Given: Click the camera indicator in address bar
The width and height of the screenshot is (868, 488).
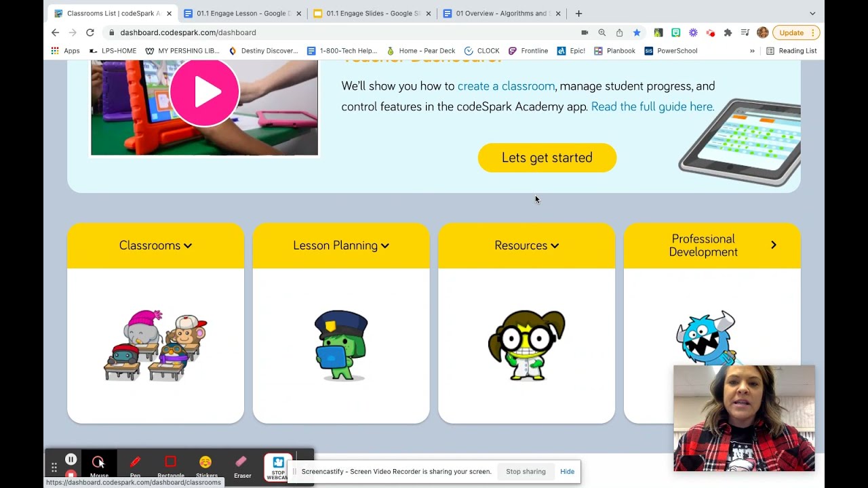Looking at the screenshot, I should click(x=585, y=33).
